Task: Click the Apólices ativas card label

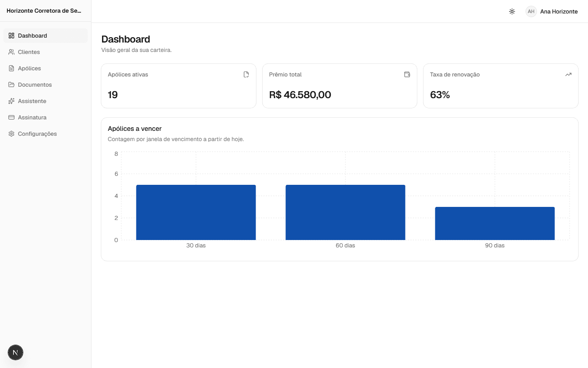Action: pos(128,74)
